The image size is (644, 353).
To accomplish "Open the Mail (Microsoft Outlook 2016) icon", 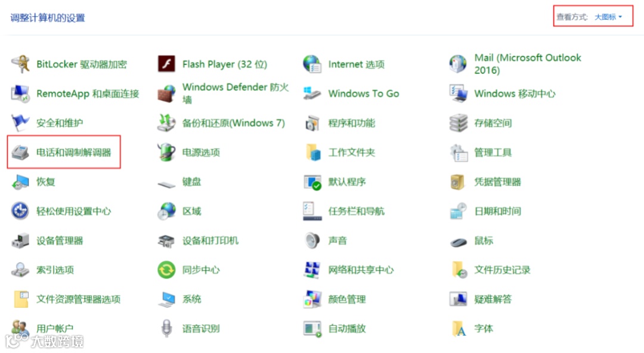I will click(458, 64).
